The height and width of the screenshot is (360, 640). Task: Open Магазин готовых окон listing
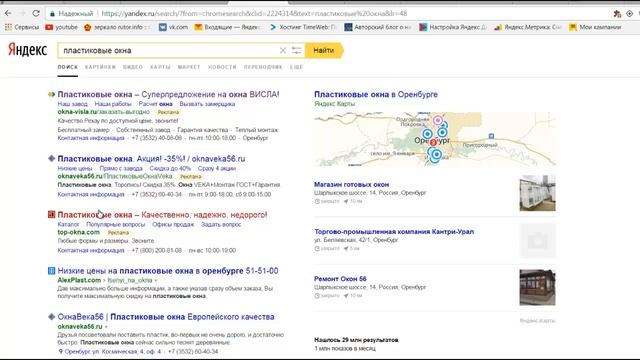(x=351, y=184)
